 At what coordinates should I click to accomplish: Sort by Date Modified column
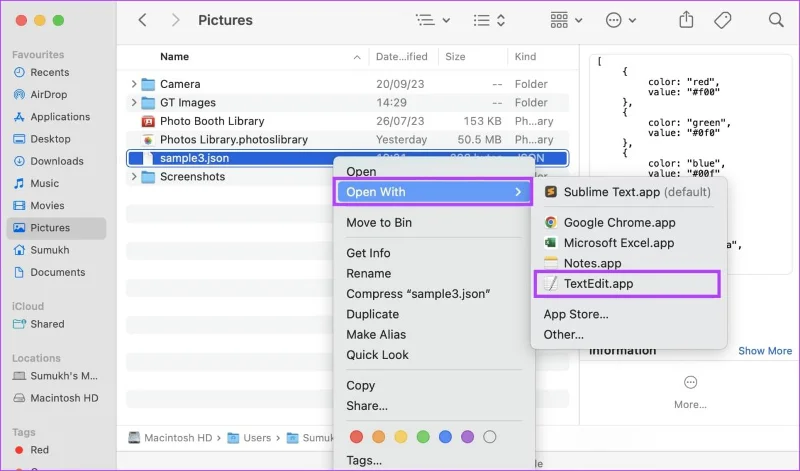pos(403,57)
